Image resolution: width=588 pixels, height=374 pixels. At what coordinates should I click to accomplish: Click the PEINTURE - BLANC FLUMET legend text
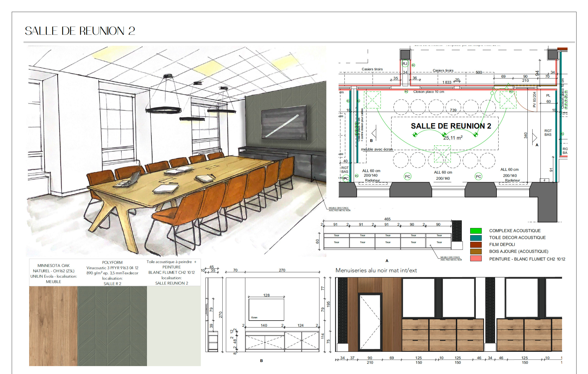click(527, 259)
